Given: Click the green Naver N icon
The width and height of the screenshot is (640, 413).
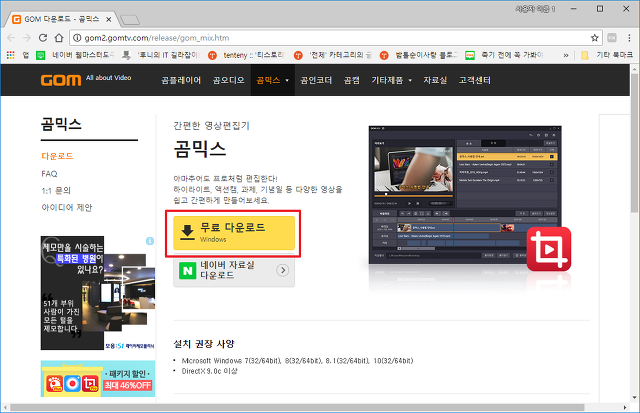Looking at the screenshot, I should [188, 270].
